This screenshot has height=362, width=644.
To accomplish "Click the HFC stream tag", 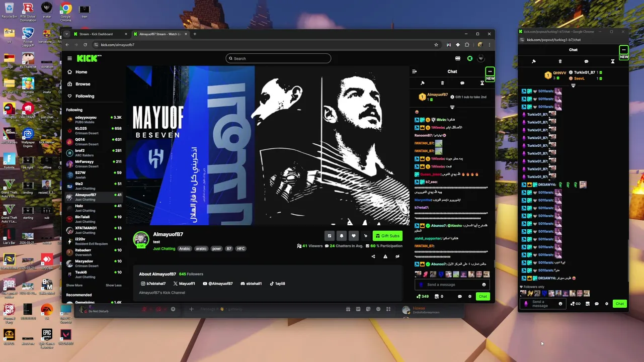I will coord(241,249).
